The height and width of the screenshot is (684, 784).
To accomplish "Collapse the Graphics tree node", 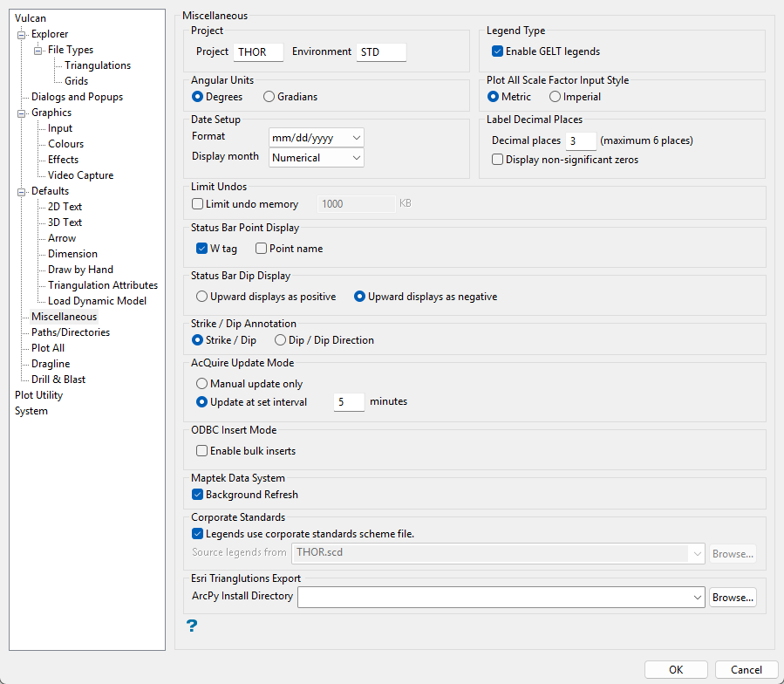I will point(21,113).
